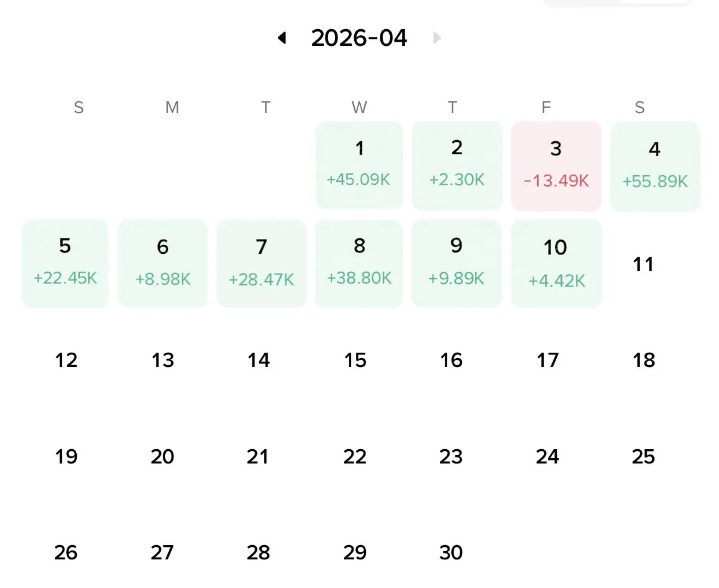This screenshot has width=719, height=588.
Task: Select April 6 showing +8.98K
Action: pyautogui.click(x=163, y=263)
